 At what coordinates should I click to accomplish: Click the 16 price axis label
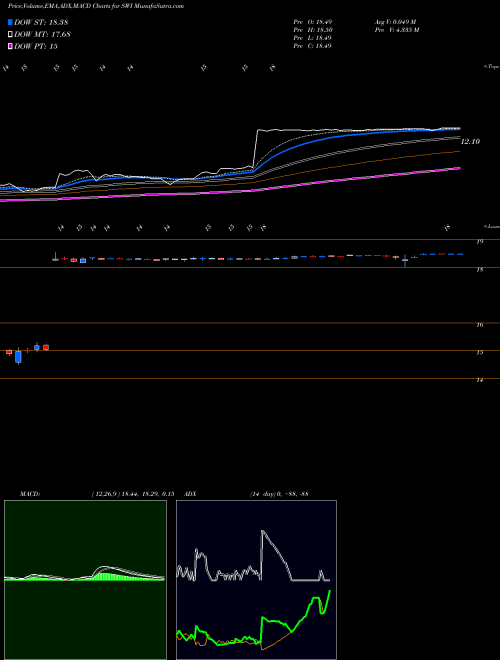[x=479, y=325]
